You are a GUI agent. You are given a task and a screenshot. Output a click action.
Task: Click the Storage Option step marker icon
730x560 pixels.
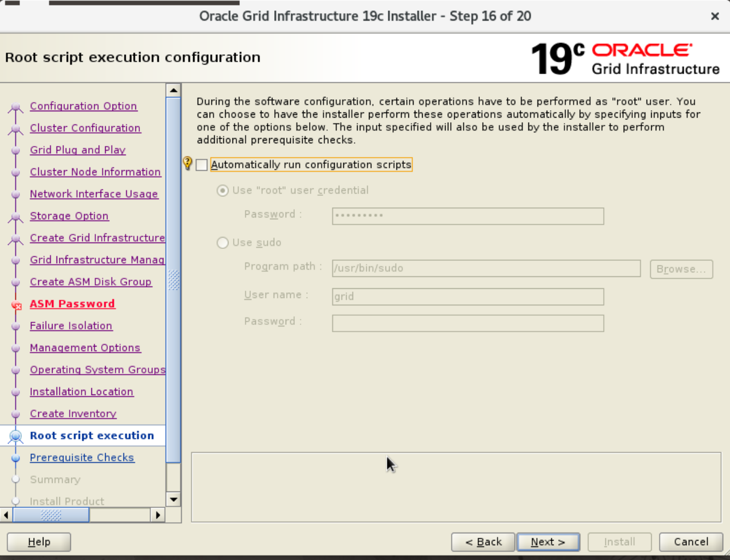point(16,217)
